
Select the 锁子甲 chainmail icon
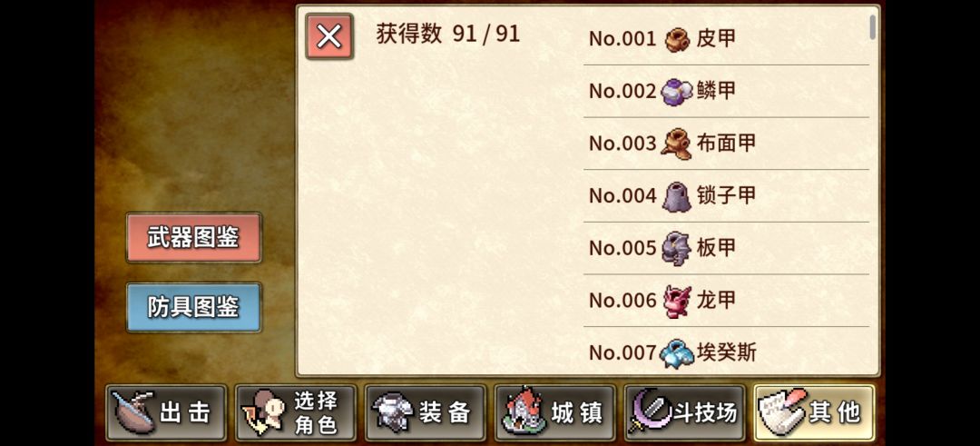676,196
